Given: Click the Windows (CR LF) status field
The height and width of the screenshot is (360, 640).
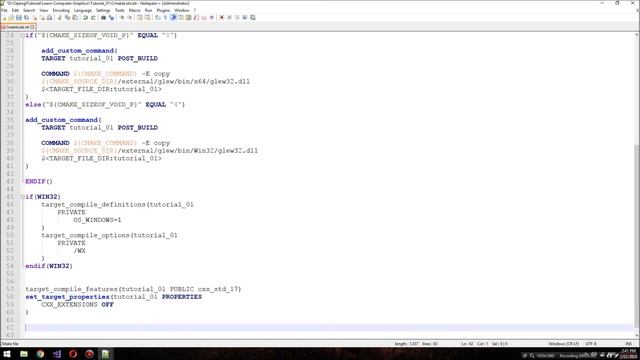Looking at the screenshot, I should pos(563,344).
